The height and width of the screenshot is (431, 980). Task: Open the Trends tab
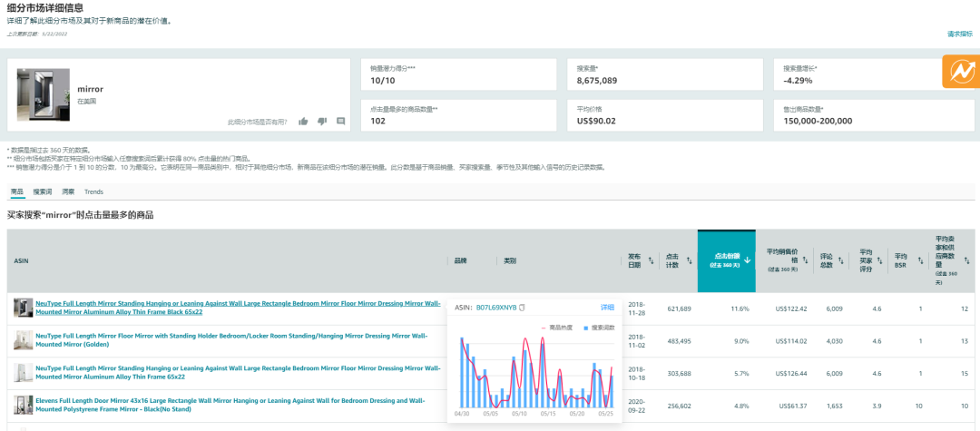point(93,192)
